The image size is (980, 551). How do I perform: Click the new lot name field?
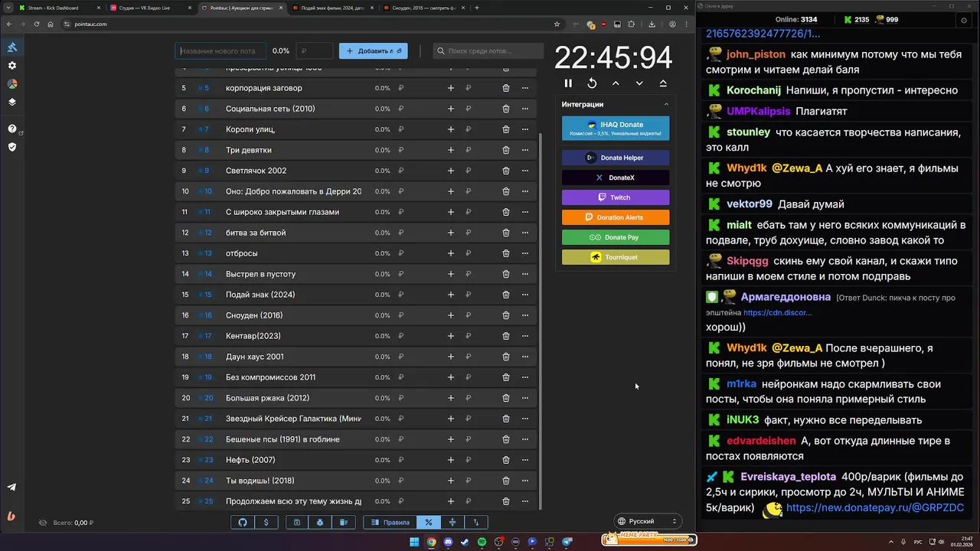tap(220, 51)
